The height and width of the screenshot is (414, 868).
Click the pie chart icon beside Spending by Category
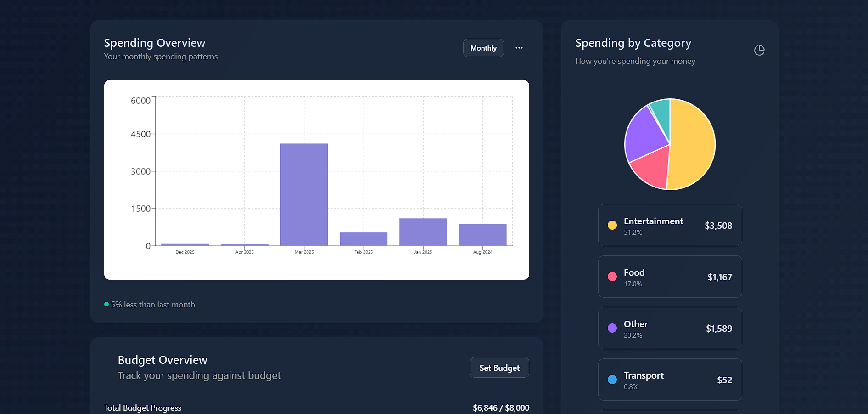click(759, 50)
